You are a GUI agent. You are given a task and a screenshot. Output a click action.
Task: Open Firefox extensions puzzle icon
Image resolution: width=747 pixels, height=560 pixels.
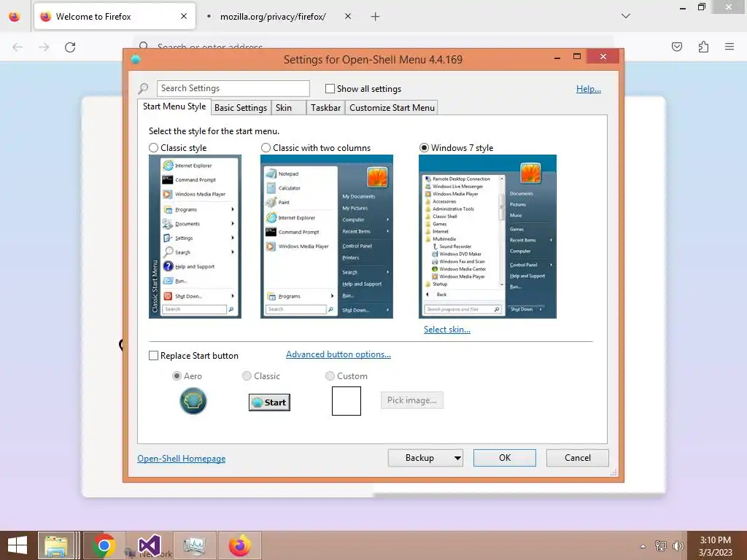coord(703,47)
